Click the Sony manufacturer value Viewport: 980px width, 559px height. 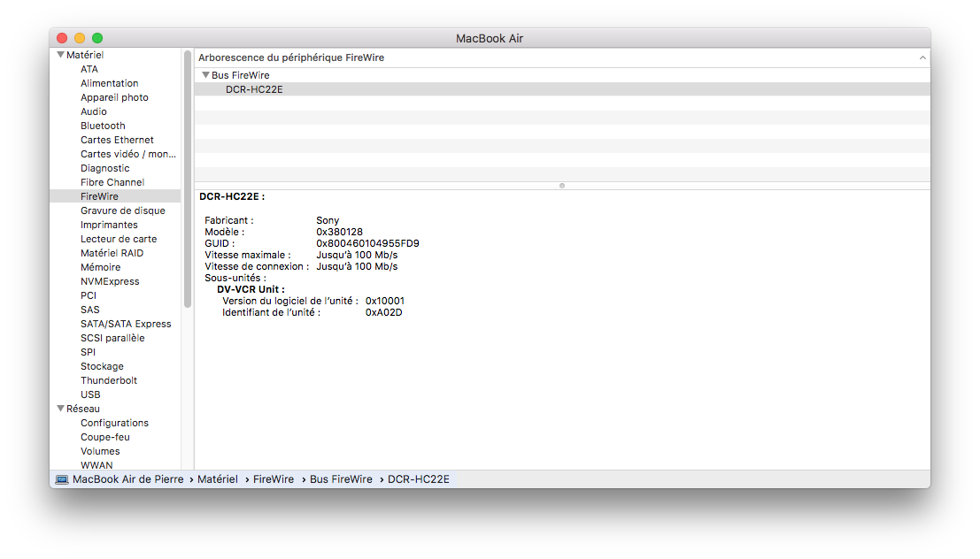point(328,220)
